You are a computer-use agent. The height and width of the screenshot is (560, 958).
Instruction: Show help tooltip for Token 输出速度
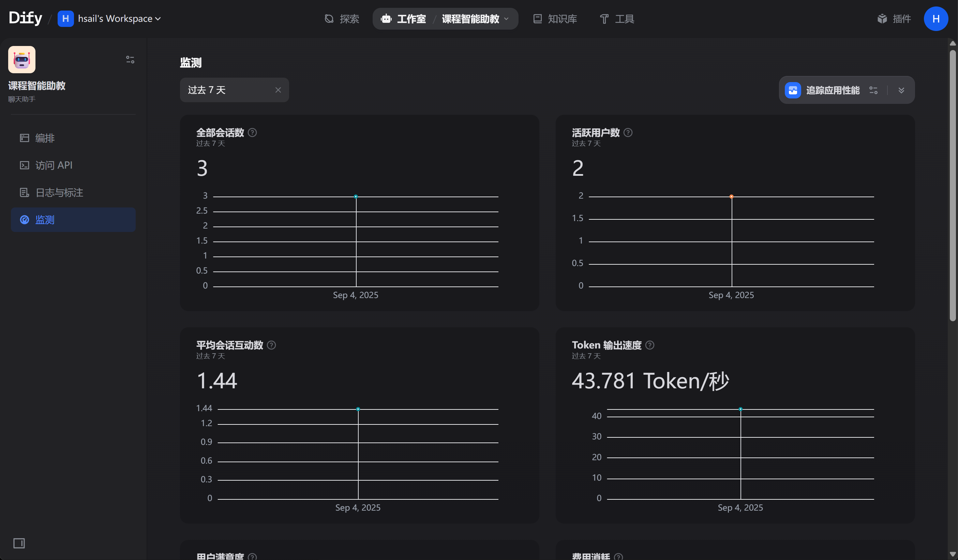point(650,345)
